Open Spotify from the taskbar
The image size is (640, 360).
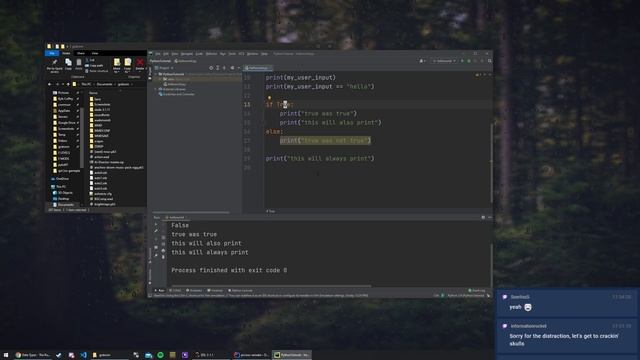[160, 355]
